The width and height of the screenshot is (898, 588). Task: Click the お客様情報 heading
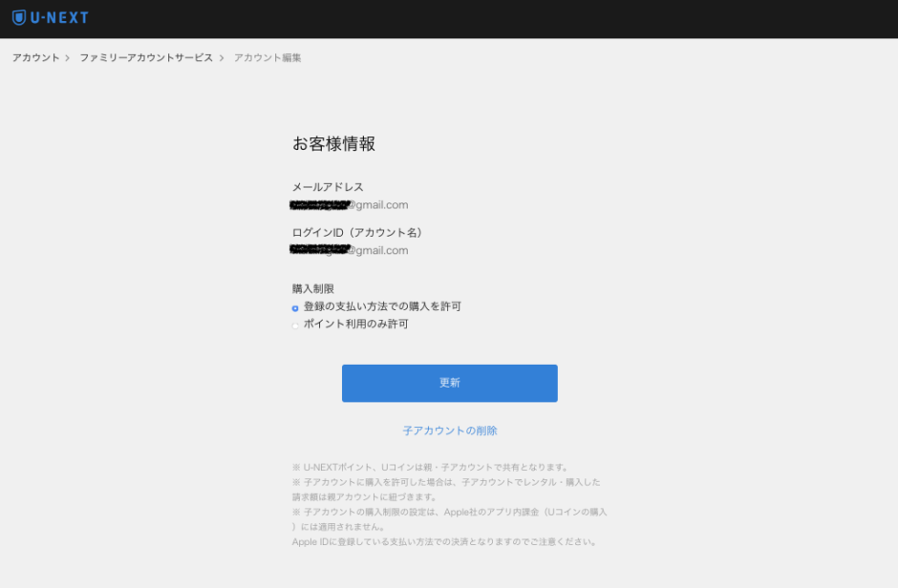coord(333,144)
